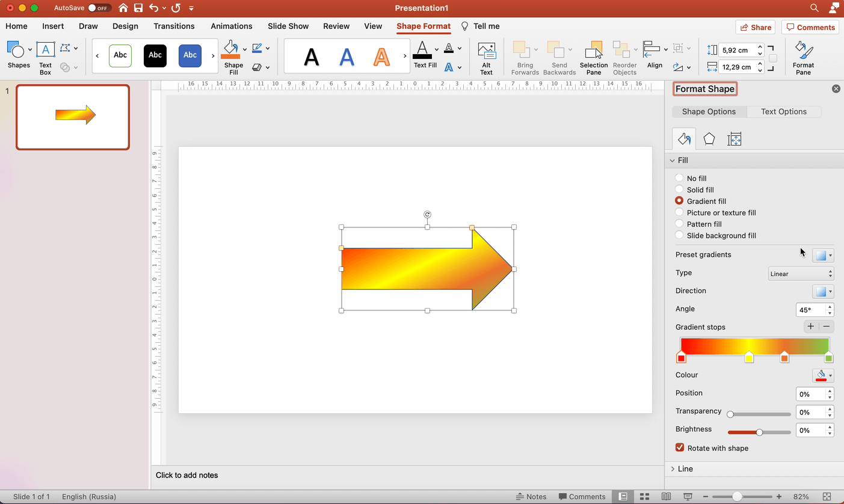Viewport: 844px width, 504px height.
Task: Click the Brightness slider
Action: click(x=759, y=432)
